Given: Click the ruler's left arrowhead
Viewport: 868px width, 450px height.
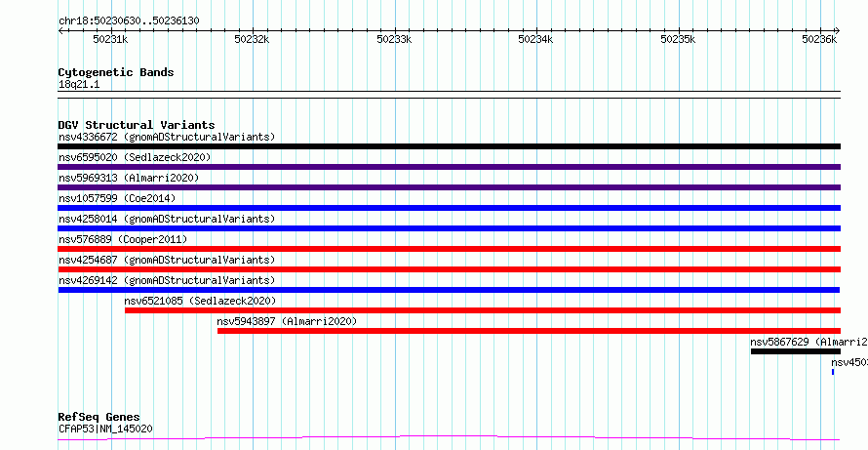Looking at the screenshot, I should [60, 30].
